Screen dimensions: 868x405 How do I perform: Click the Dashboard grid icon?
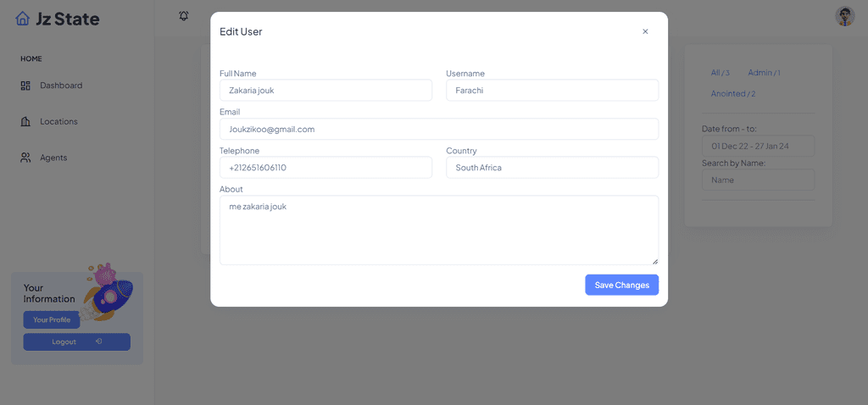tap(25, 86)
